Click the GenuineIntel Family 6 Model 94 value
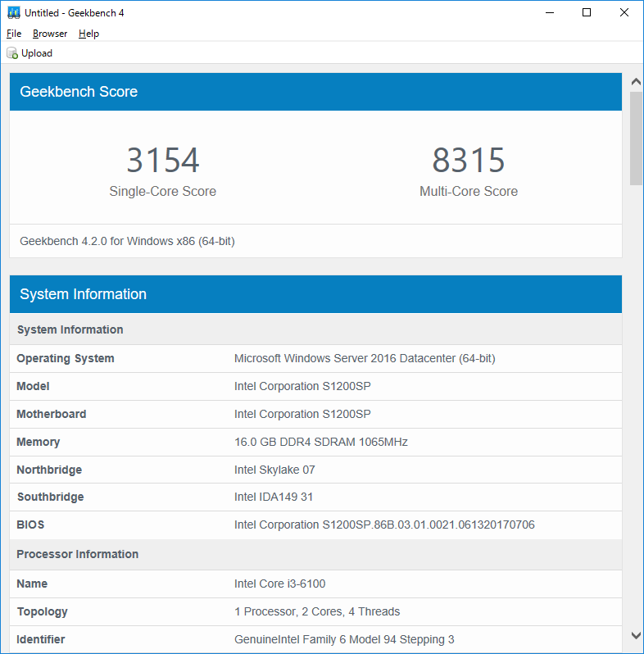This screenshot has height=654, width=644. pos(344,639)
